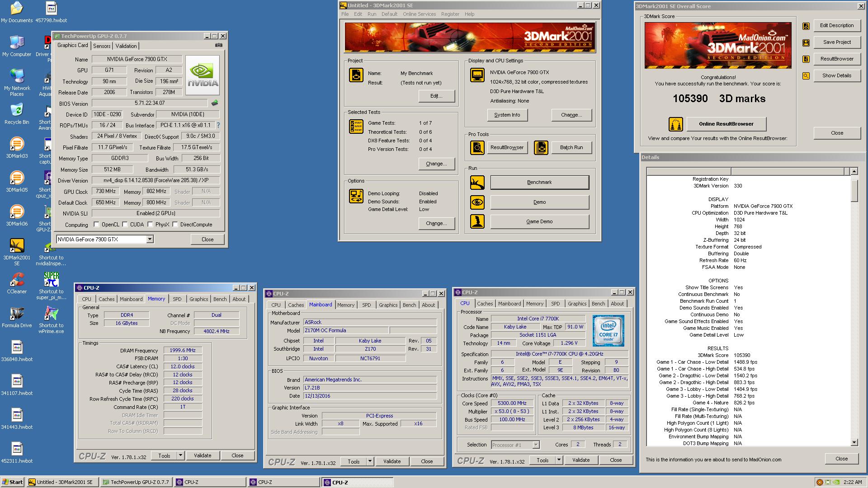Launch 3DMark03 desktop shortcut
The image size is (868, 488).
coord(17,148)
